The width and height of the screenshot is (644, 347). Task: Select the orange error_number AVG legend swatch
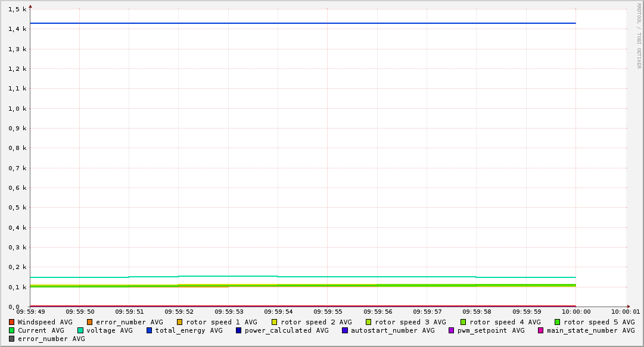[90, 322]
